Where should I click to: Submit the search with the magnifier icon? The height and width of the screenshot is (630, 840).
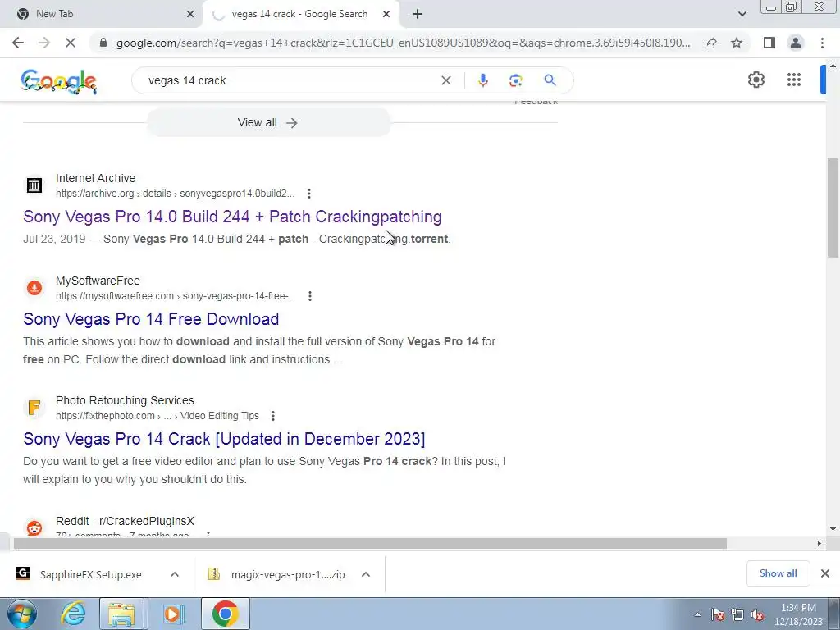[x=550, y=80]
